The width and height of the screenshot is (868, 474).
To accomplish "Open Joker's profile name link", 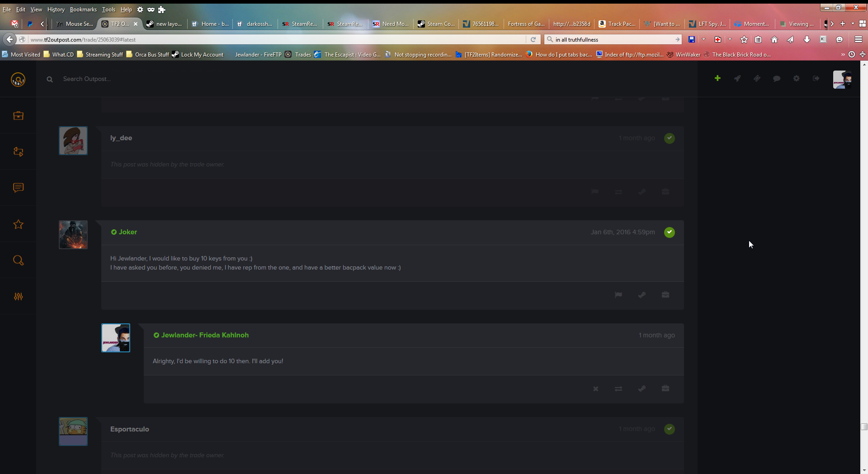I will [127, 232].
